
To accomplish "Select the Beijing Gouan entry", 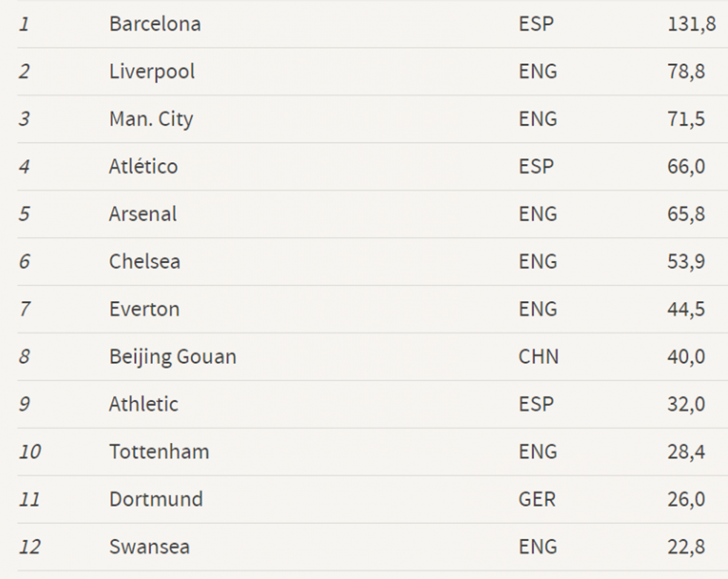I will (x=172, y=357).
